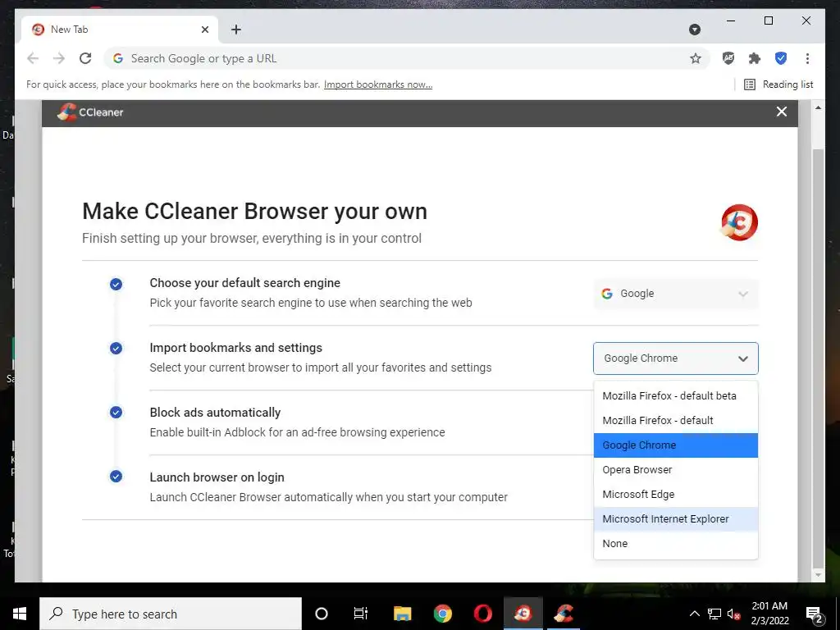Open the Extensions puzzle piece icon
Viewport: 840px width, 630px height.
pyautogui.click(x=755, y=58)
